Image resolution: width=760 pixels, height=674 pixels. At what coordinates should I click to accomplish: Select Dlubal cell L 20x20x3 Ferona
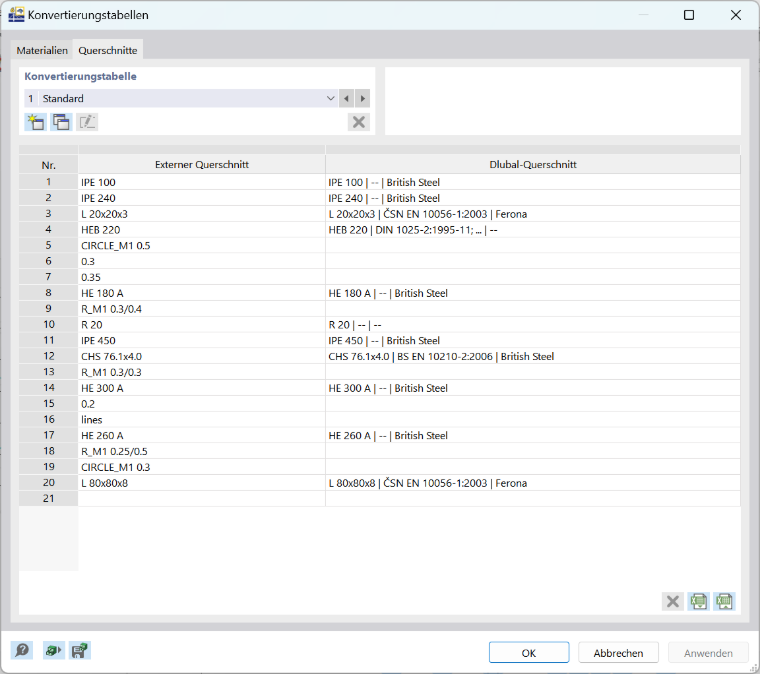[533, 214]
